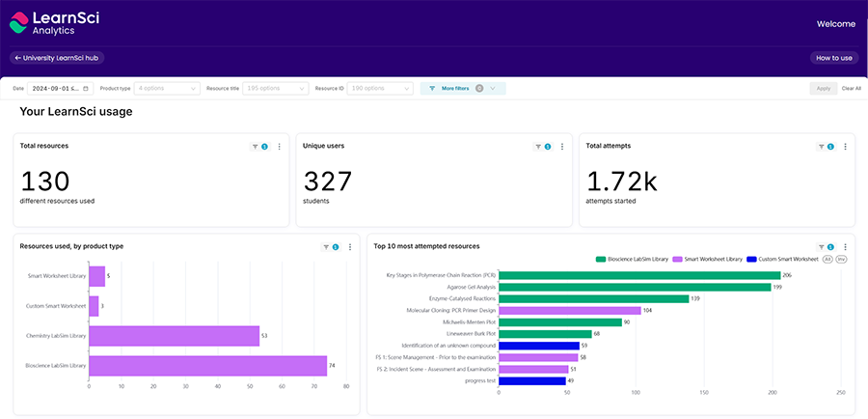Viewport: 868px width, 419px height.
Task: Click the Apply filters button
Action: point(824,88)
